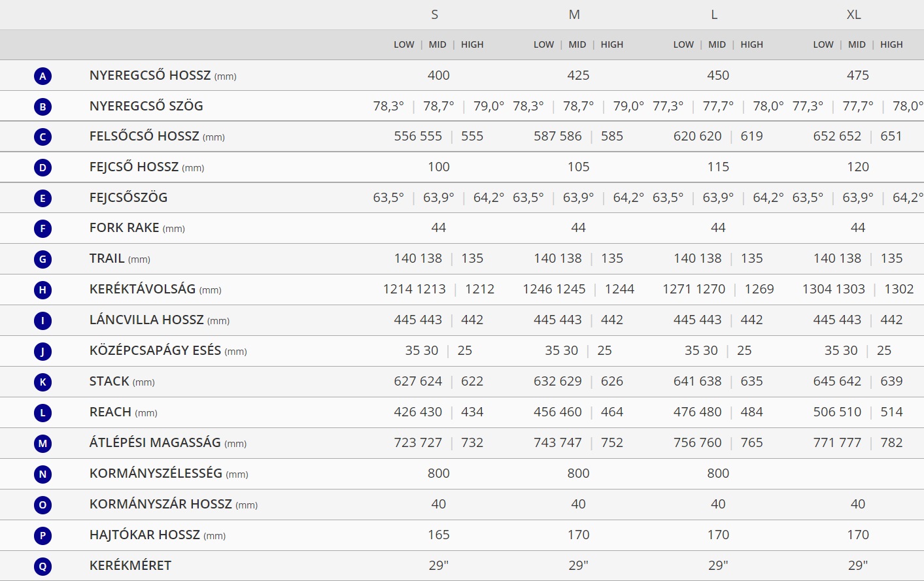
Task: Click the KERÉKTÁVOLSÁG row label
Action: pyautogui.click(x=156, y=289)
